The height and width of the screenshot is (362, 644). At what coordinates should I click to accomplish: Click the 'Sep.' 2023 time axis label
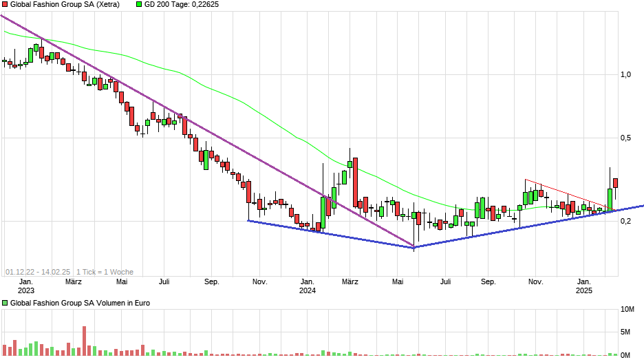[x=212, y=282]
